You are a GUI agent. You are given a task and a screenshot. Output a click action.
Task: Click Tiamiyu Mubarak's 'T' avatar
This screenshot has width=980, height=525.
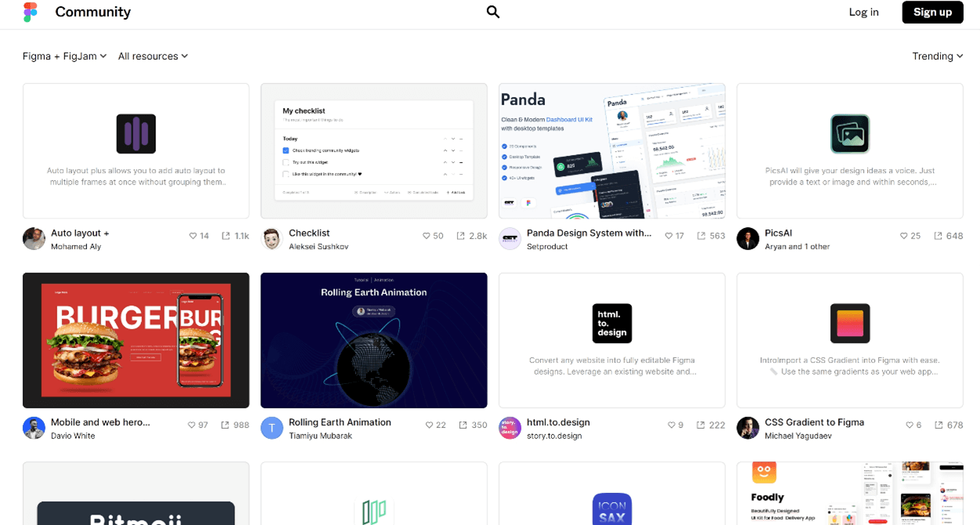click(272, 428)
